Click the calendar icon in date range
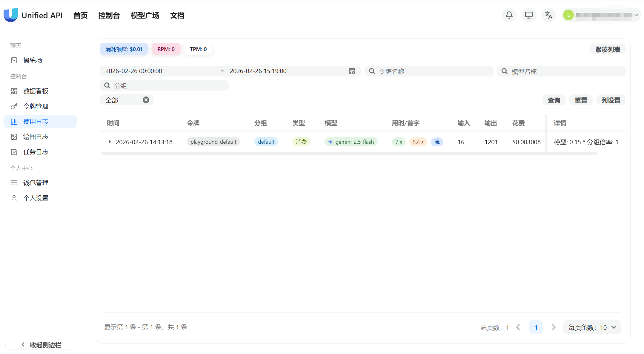This screenshot has height=354, width=644. (352, 71)
